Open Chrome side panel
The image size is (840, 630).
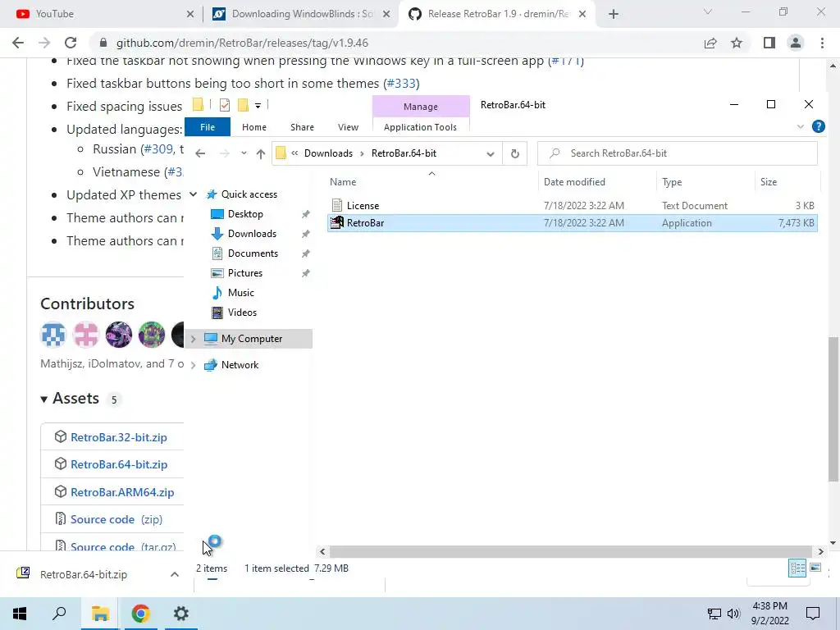769,43
